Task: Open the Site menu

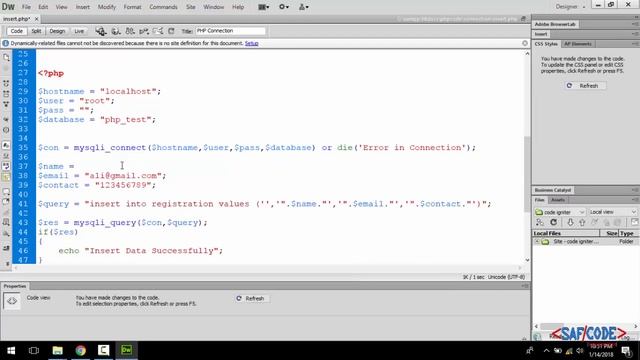Action: tap(191, 7)
